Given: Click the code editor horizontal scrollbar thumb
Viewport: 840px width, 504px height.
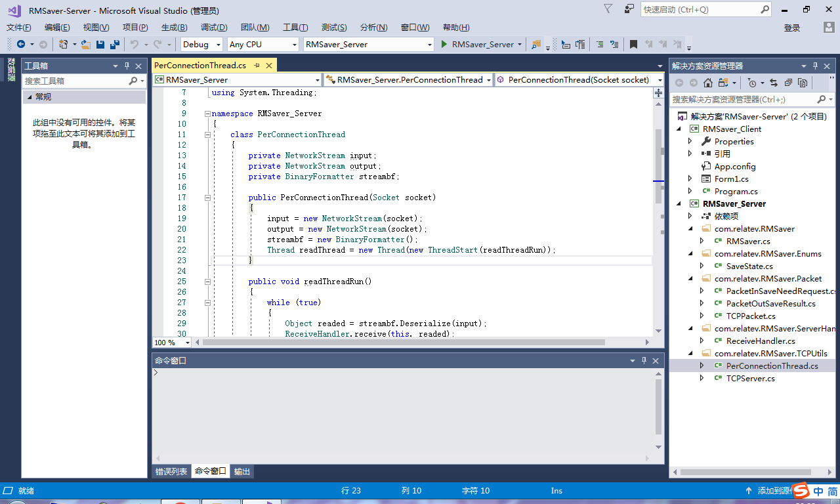Looking at the screenshot, I should click(x=404, y=343).
